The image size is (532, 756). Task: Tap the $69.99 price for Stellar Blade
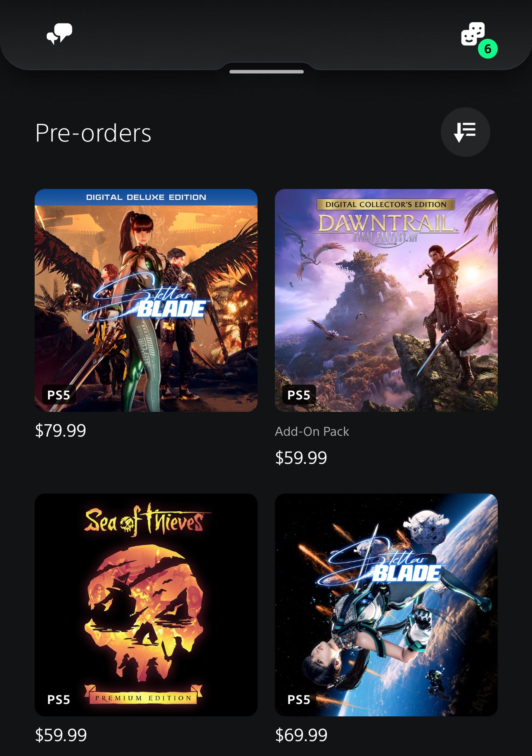pos(301,735)
